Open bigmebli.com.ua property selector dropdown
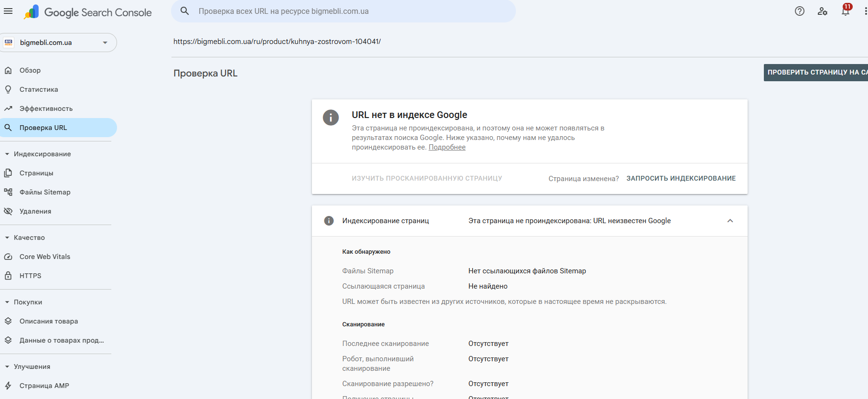868x399 pixels. point(58,43)
